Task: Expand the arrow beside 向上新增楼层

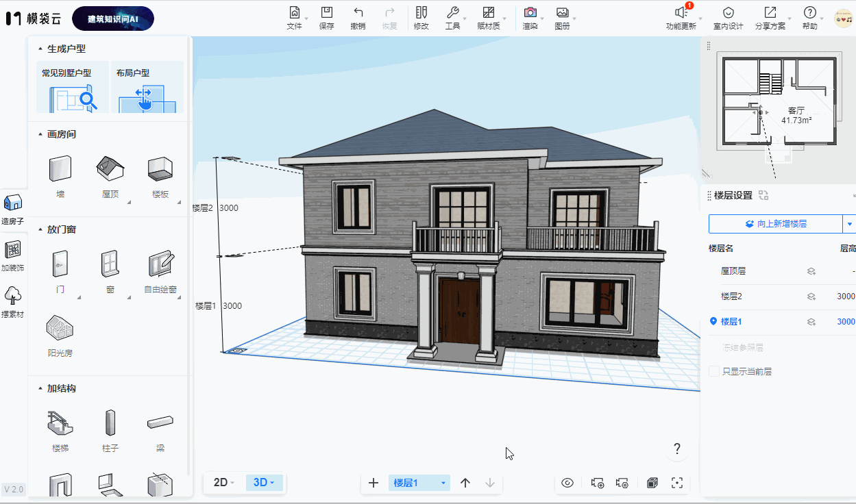Action: tap(850, 224)
